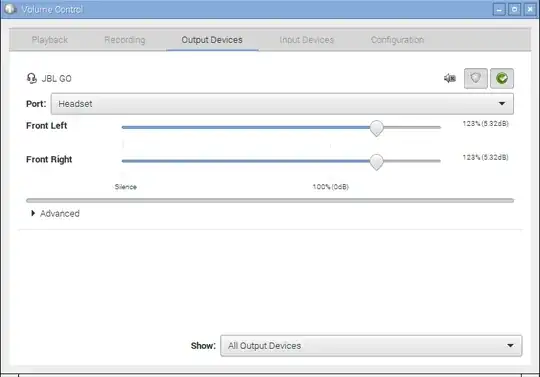Screen dimensions: 540x377
Task: Switch to the Recording tab
Action: point(125,40)
